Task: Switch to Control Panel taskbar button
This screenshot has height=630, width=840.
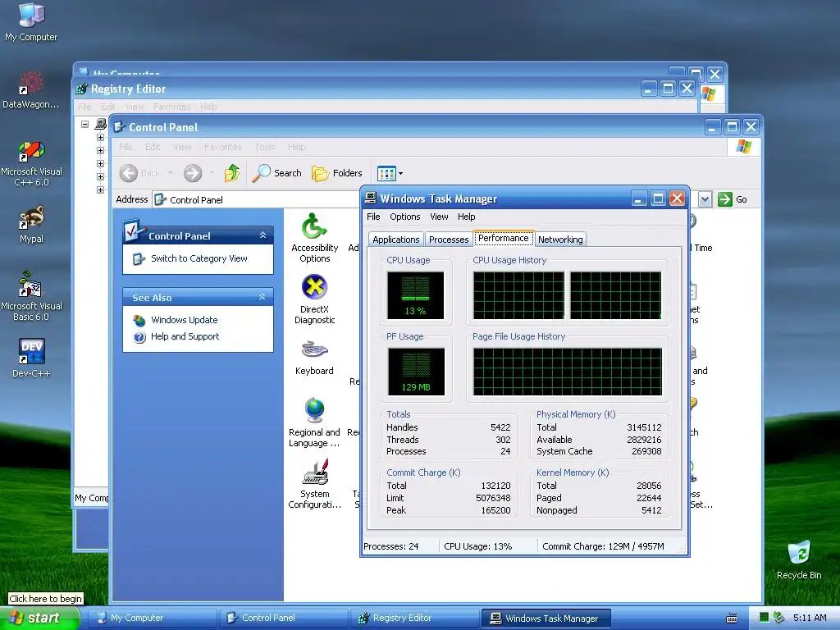Action: (x=284, y=618)
